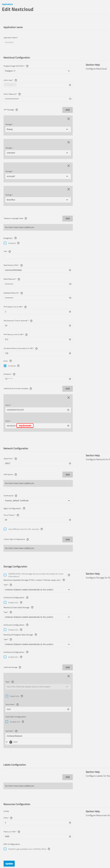The image size is (110, 868).
Task: Show the Database Password
Action: pos(70,298)
